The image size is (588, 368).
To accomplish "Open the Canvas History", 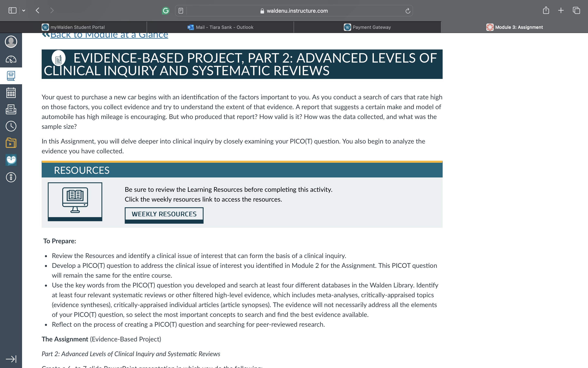I will 11,126.
